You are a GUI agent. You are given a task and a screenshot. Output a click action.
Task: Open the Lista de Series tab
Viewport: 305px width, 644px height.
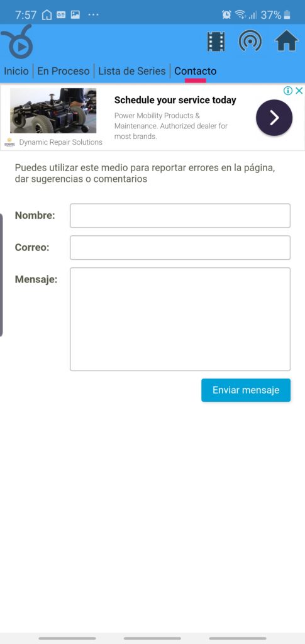pyautogui.click(x=132, y=71)
